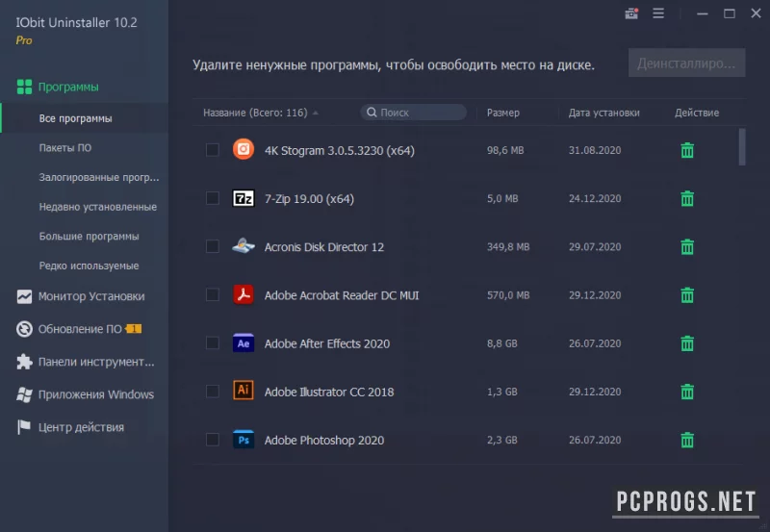Screen dimensions: 770x532
Task: Click the Install Monitor chart icon
Action: click(24, 296)
